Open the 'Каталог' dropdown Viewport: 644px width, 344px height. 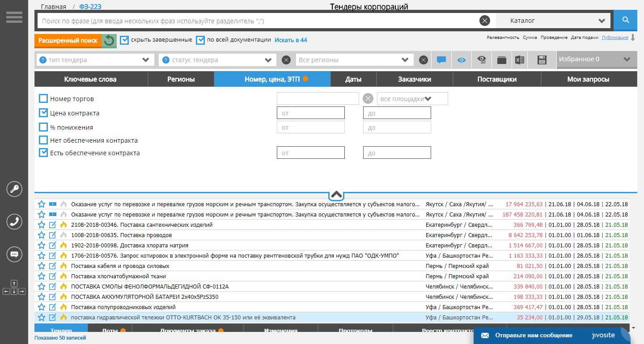click(x=554, y=21)
